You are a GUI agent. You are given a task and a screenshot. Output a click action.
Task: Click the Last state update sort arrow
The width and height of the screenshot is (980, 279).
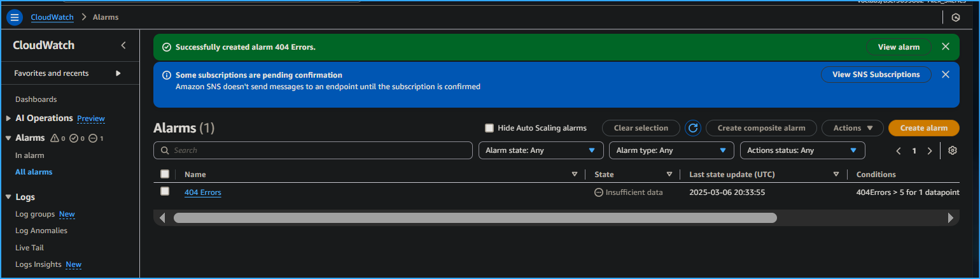click(x=836, y=175)
